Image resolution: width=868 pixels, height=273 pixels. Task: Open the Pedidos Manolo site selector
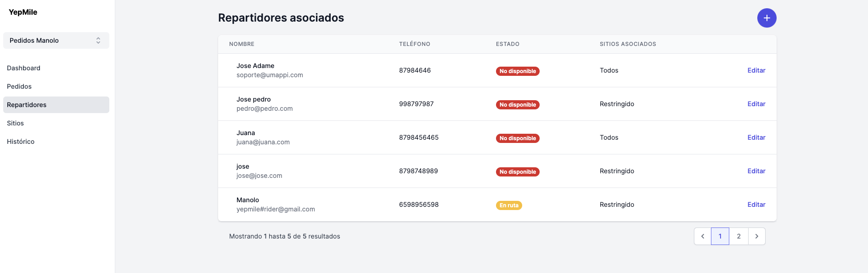tap(56, 40)
